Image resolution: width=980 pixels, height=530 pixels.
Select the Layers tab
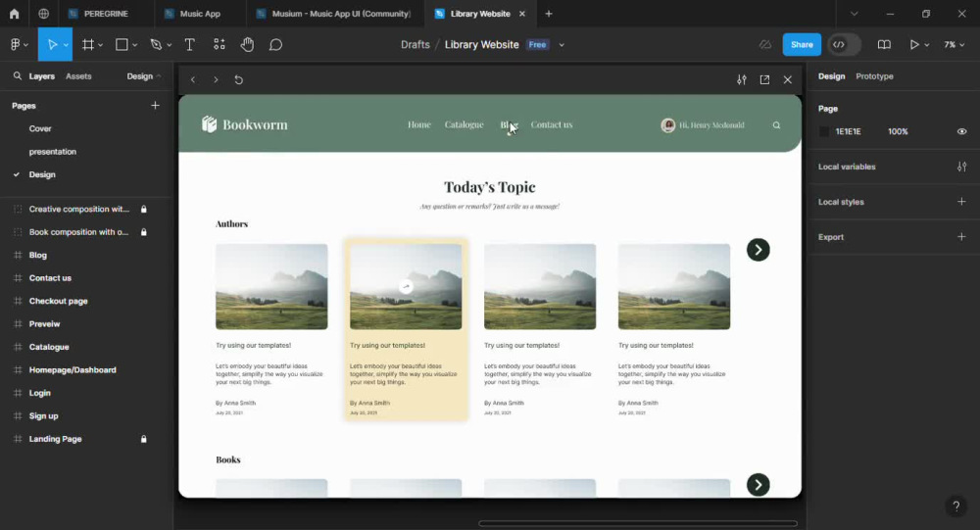41,75
